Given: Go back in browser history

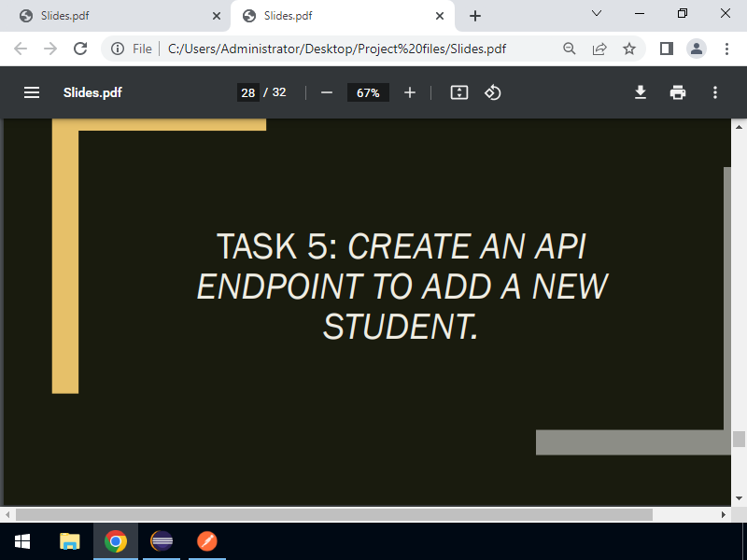Looking at the screenshot, I should point(21,49).
